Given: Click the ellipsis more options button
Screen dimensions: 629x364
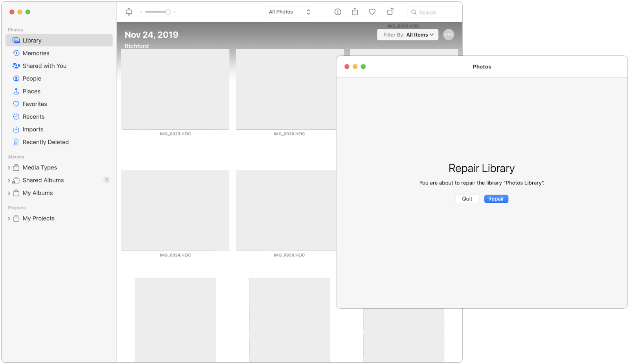Looking at the screenshot, I should pos(449,35).
